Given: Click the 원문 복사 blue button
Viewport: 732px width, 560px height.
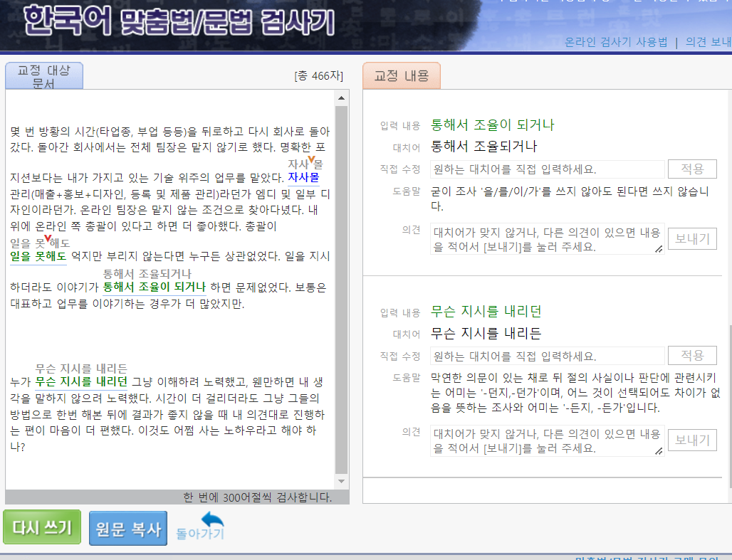Looking at the screenshot, I should (128, 528).
